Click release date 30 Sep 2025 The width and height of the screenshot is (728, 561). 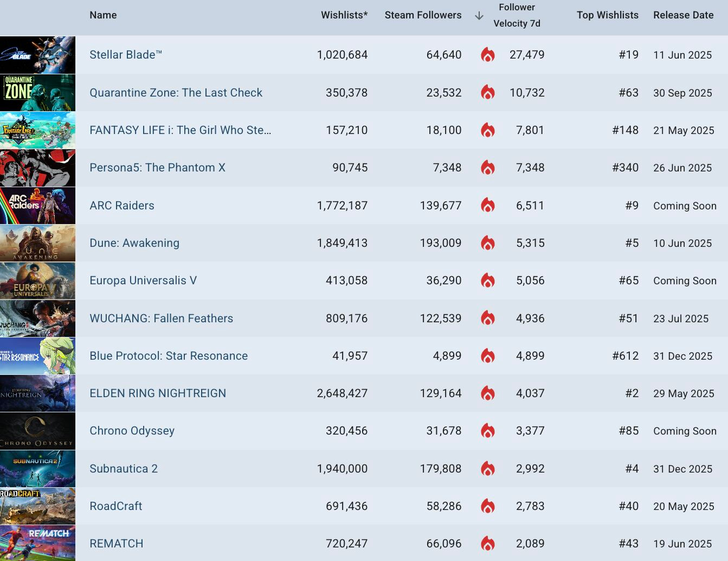682,93
